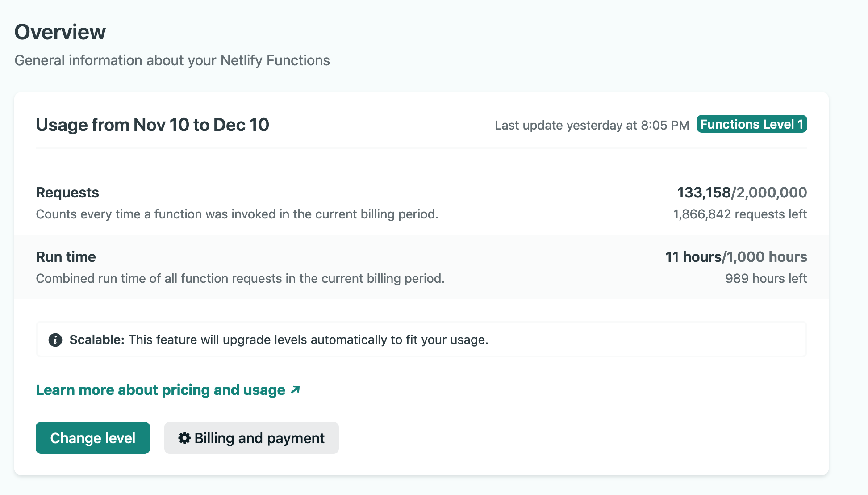
Task: Select the Run time usage row
Action: tap(421, 267)
